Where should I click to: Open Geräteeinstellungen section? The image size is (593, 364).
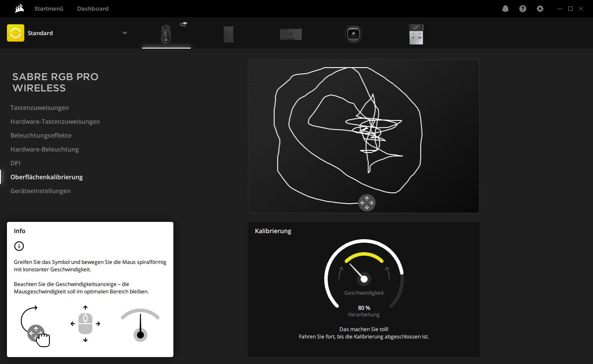point(40,191)
